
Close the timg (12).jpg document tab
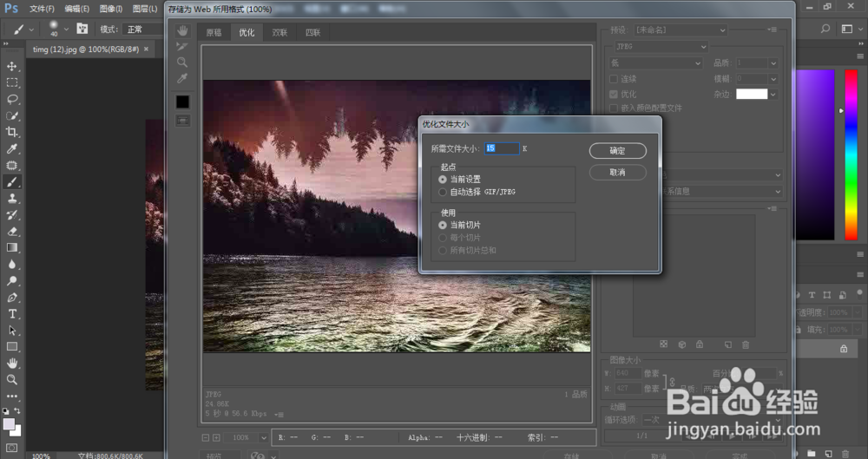pyautogui.click(x=146, y=49)
